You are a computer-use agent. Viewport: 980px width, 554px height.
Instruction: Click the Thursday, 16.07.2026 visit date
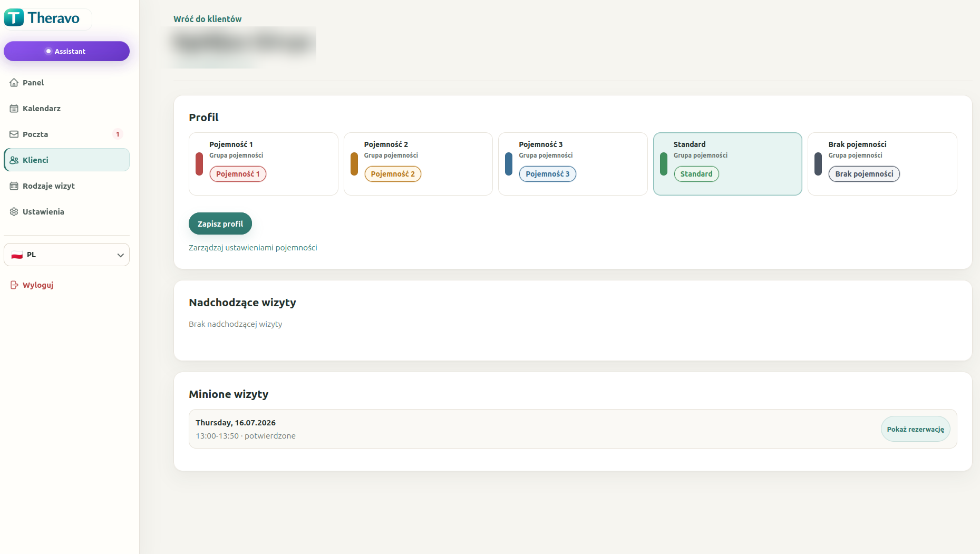[x=236, y=423]
